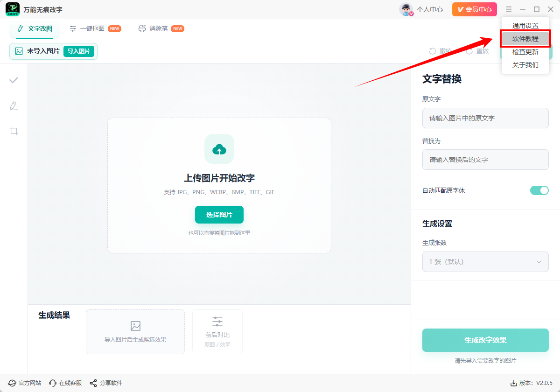This screenshot has width=560, height=392.
Task: Choose 检查更新 from the menu
Action: coord(525,52)
